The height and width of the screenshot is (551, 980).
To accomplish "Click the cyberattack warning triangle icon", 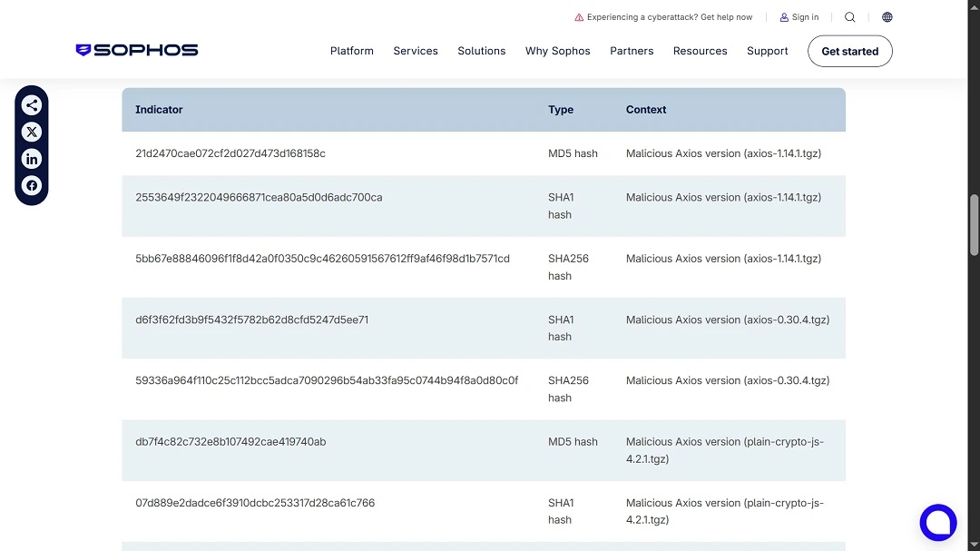I will 578,16.
